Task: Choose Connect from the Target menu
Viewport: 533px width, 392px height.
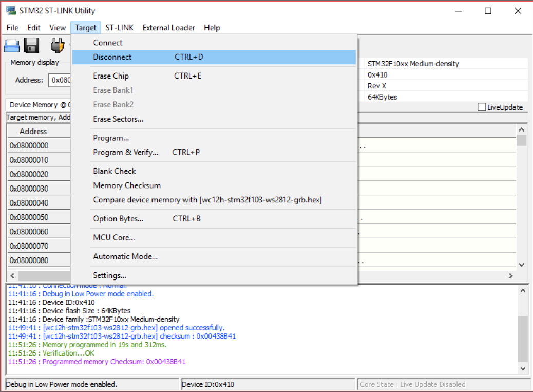Action: 214,43
